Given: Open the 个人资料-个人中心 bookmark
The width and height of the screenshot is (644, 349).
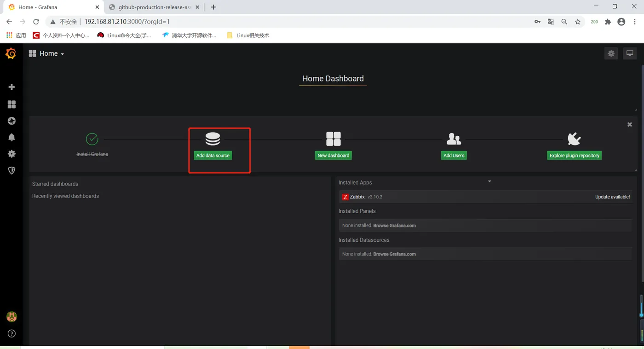Looking at the screenshot, I should pos(61,35).
